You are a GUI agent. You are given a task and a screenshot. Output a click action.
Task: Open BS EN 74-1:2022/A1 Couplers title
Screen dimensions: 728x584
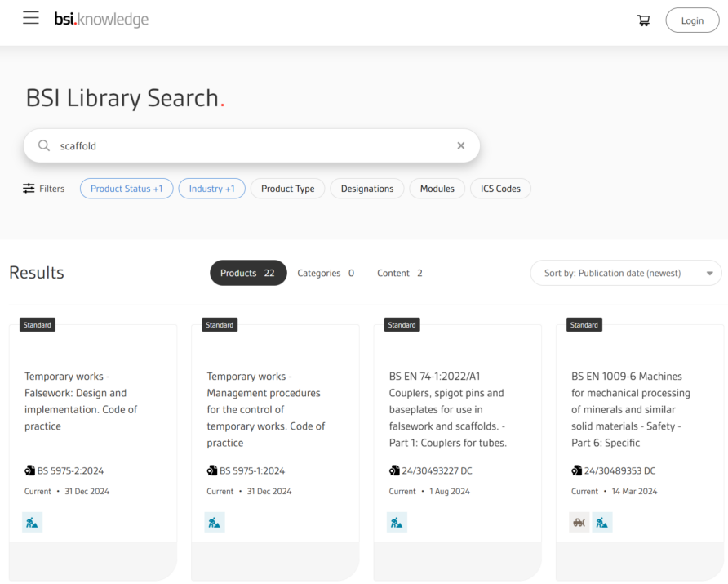(x=447, y=409)
